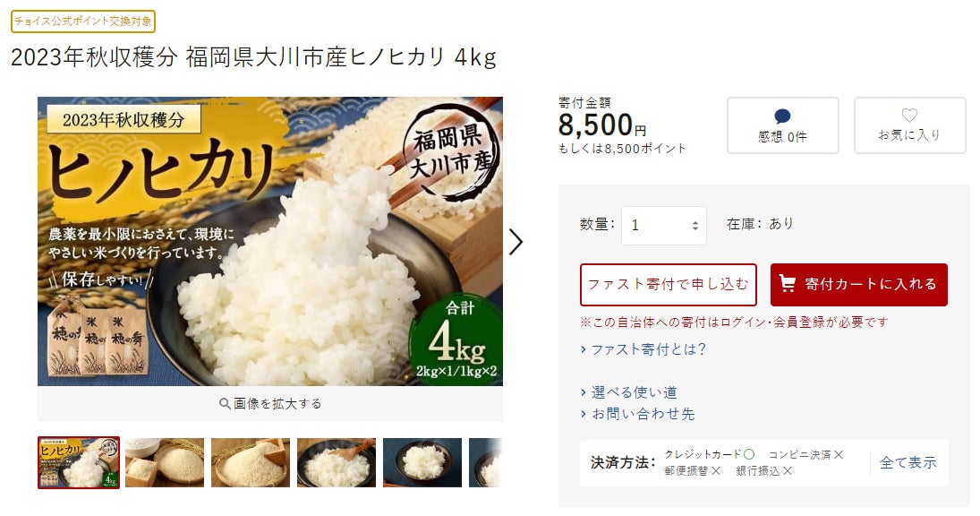Click chevron beside お問い合わせ先

[584, 413]
